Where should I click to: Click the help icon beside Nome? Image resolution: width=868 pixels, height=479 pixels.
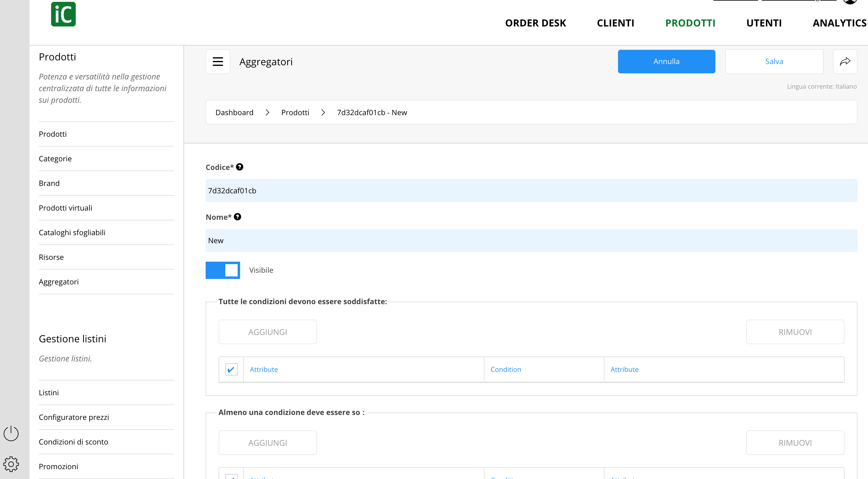238,217
